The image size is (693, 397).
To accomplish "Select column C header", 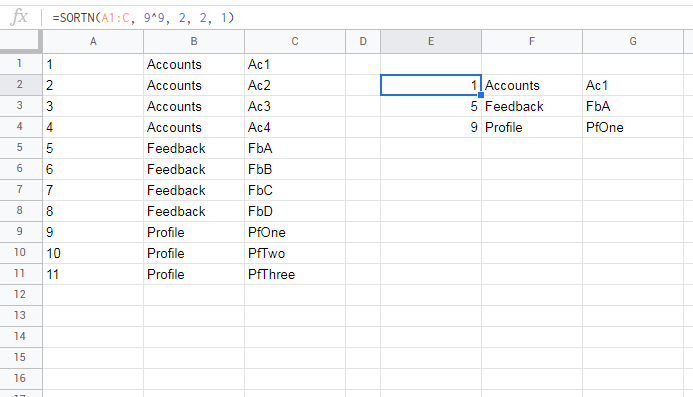I will pyautogui.click(x=295, y=42).
